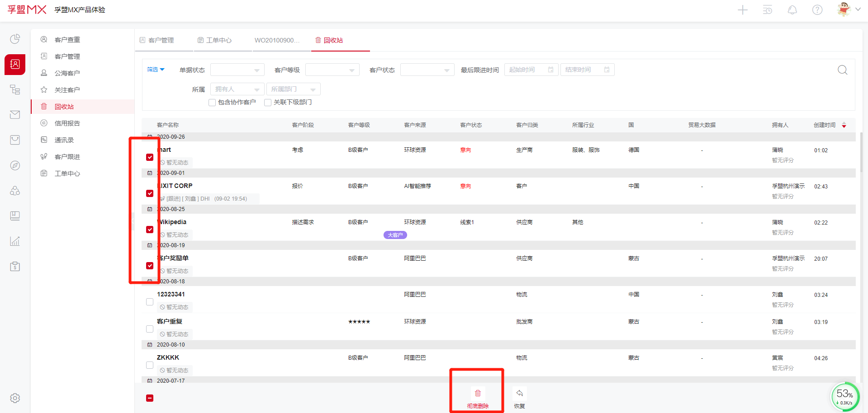Open notifications bell icon
This screenshot has height=413, width=868.
click(792, 10)
